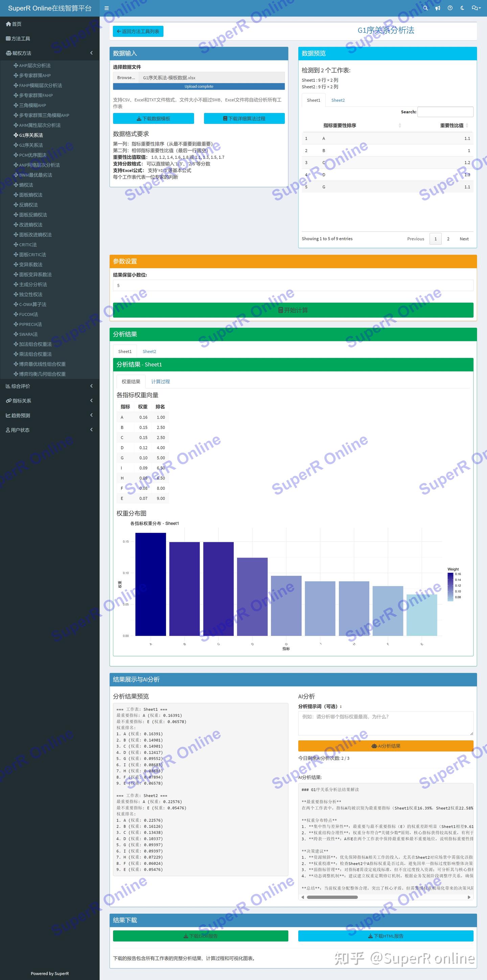Open the chat bubbles dropdown menu
The width and height of the screenshot is (487, 980).
476,8
